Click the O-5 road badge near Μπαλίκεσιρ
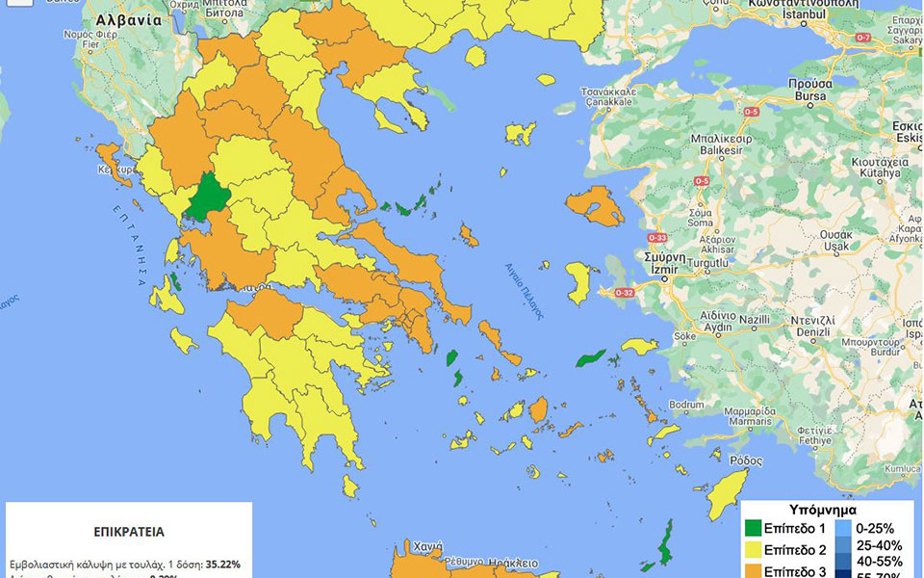This screenshot has height=578, width=924. click(703, 180)
